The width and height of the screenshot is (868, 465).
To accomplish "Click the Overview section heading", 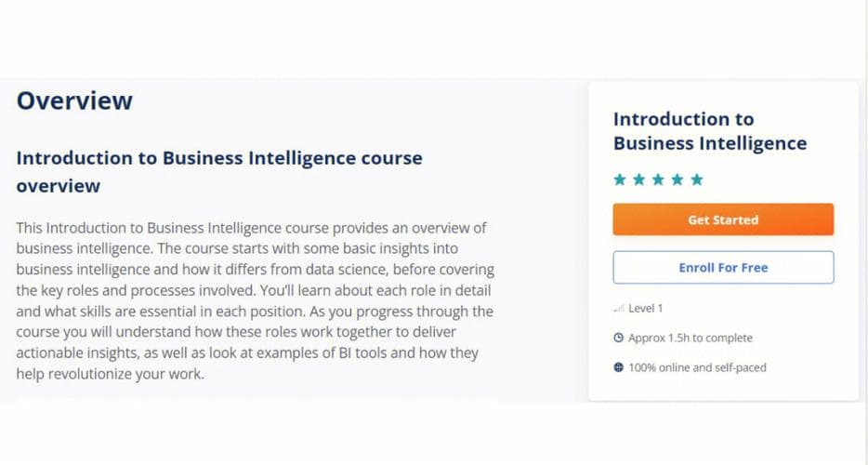I will tap(74, 100).
